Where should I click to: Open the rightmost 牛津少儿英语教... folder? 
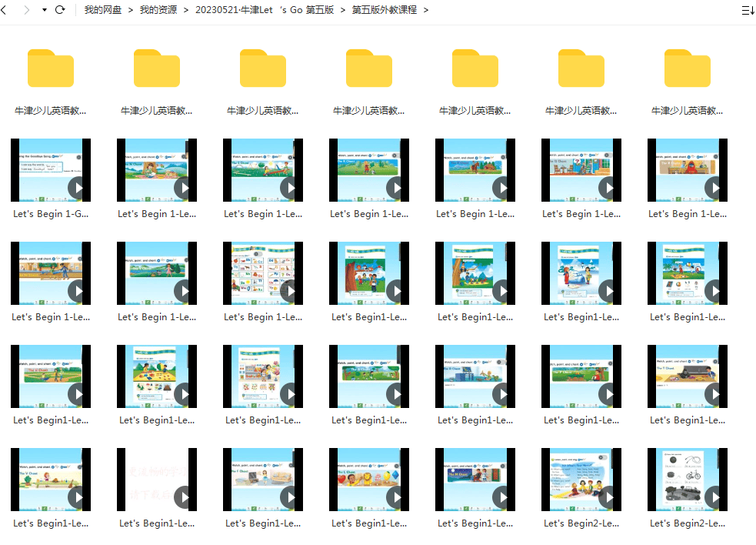pos(687,69)
